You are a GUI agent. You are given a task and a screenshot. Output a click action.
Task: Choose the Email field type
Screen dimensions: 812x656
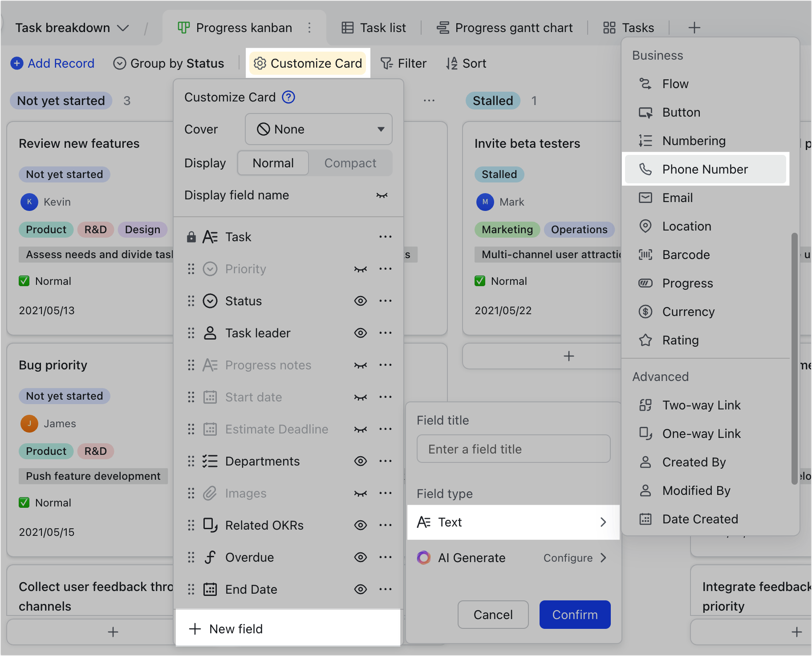677,198
